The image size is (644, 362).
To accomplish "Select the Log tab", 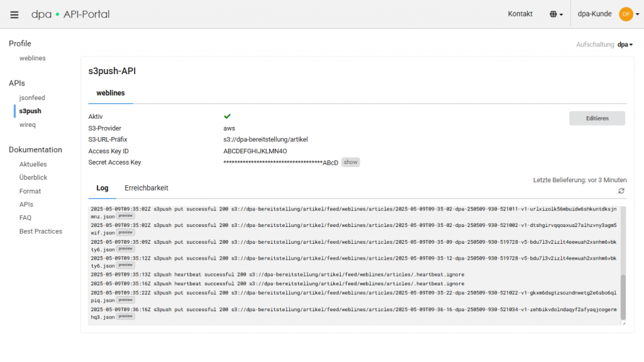I will pos(103,188).
